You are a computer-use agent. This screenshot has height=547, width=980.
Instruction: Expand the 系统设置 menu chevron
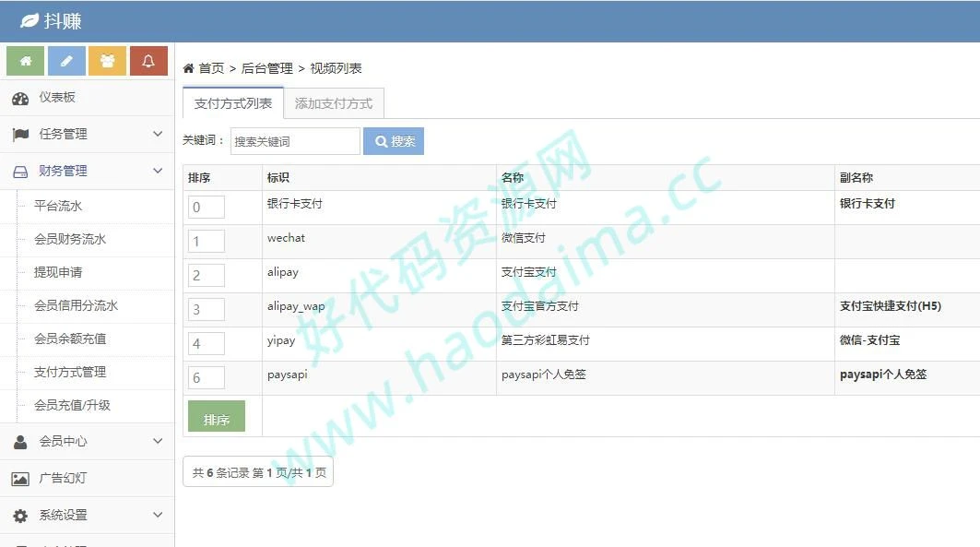(158, 515)
